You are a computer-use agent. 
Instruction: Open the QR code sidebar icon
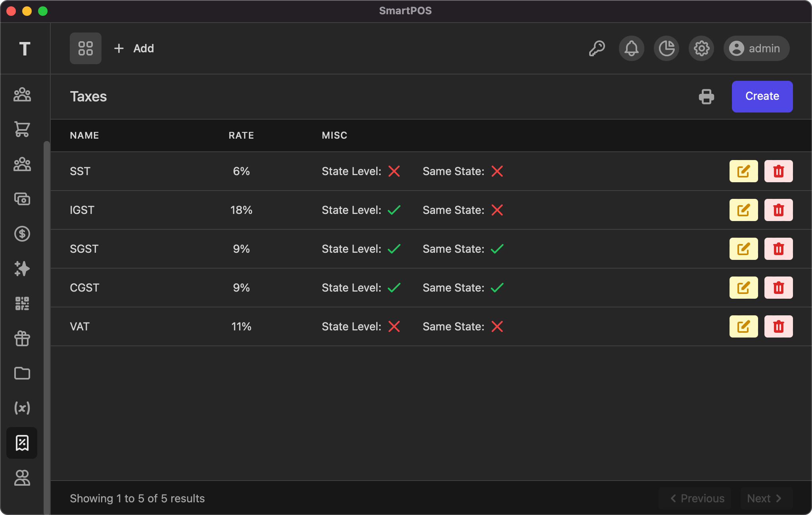pyautogui.click(x=22, y=303)
